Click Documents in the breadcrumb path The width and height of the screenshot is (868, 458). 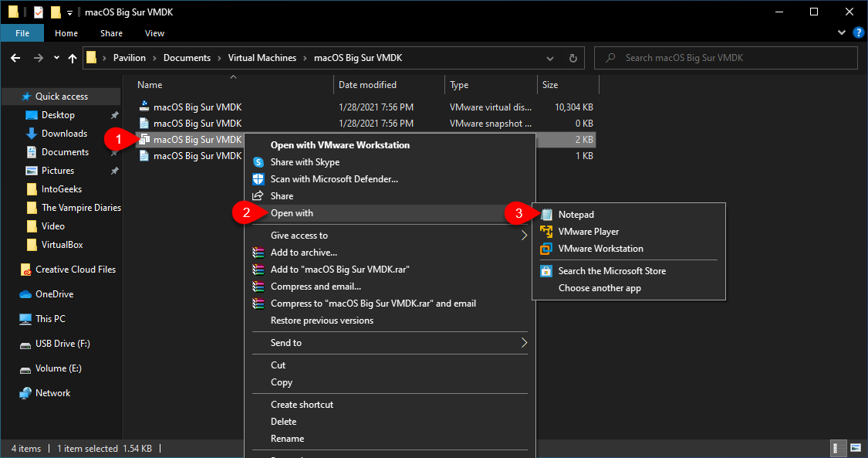click(187, 58)
